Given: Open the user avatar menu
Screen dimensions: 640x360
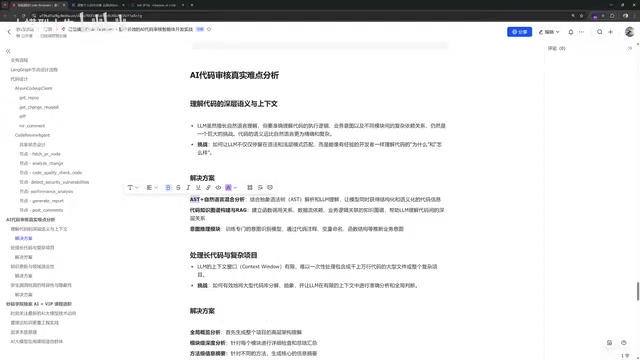Looking at the screenshot, I should [629, 32].
